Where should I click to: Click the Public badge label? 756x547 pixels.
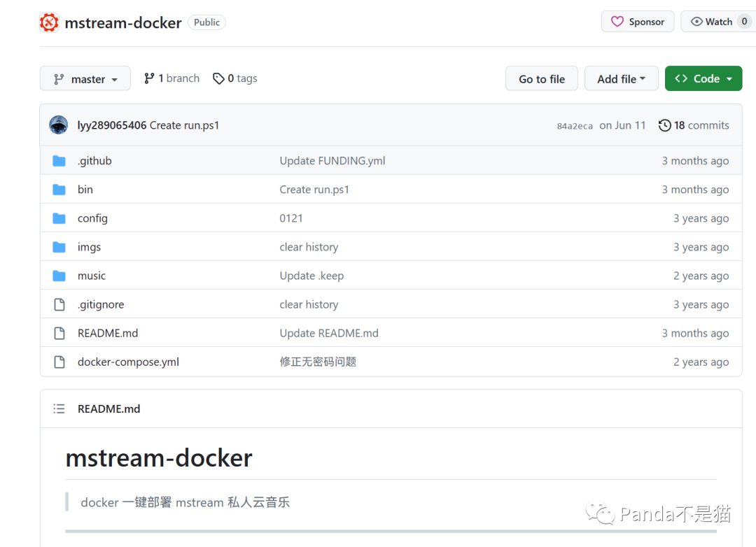point(206,22)
